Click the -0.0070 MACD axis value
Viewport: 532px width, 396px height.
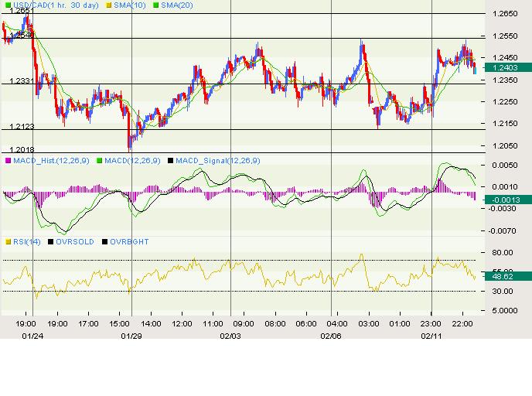point(503,231)
